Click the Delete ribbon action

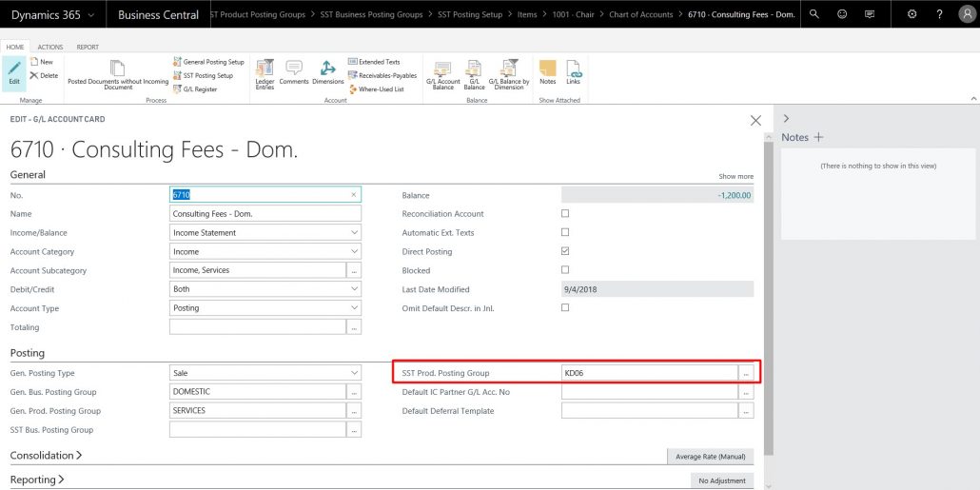point(44,75)
